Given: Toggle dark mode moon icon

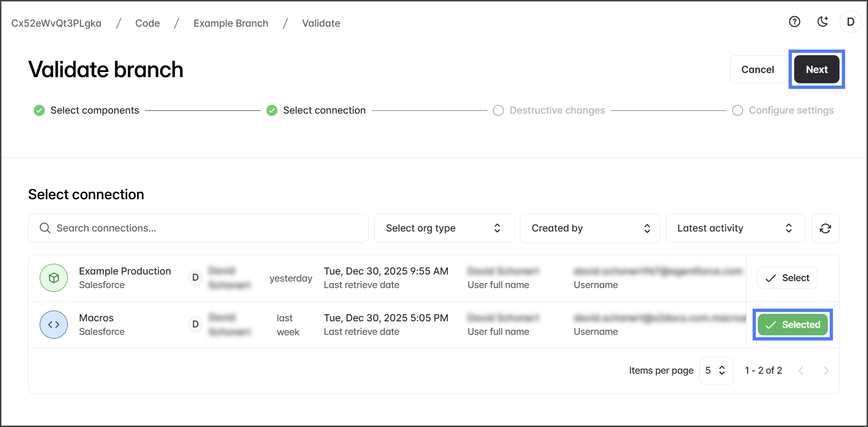Looking at the screenshot, I should [823, 22].
